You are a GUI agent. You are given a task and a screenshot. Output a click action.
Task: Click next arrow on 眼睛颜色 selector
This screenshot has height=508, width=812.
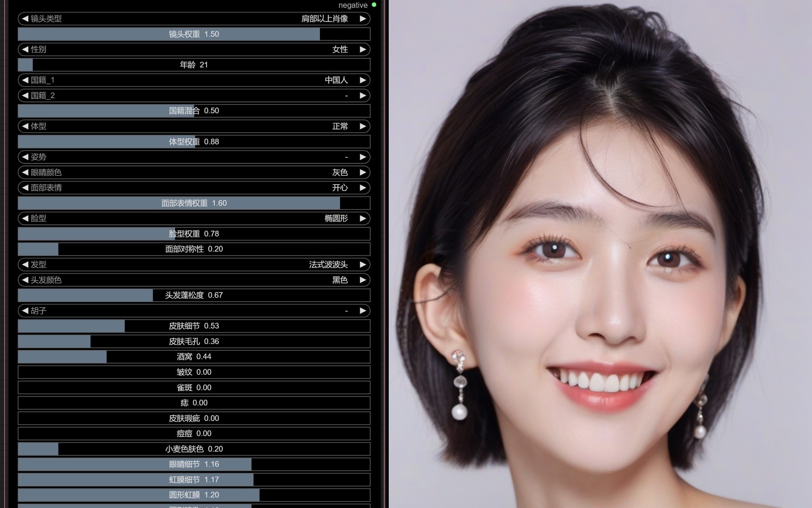point(363,173)
